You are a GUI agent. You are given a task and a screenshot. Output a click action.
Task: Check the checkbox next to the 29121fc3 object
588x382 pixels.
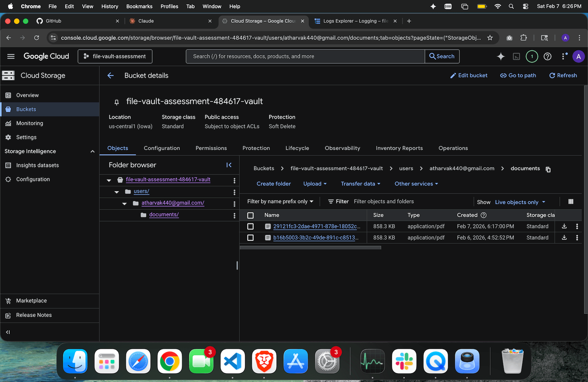[250, 226]
